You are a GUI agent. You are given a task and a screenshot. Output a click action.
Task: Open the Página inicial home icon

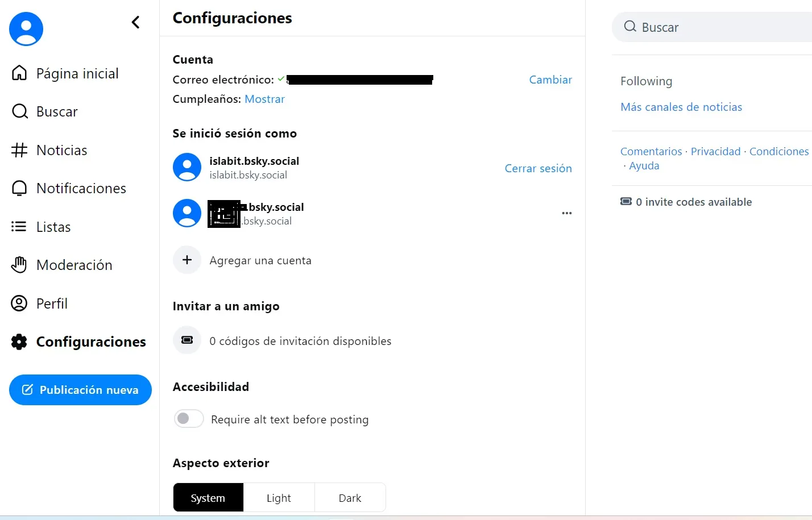click(19, 73)
